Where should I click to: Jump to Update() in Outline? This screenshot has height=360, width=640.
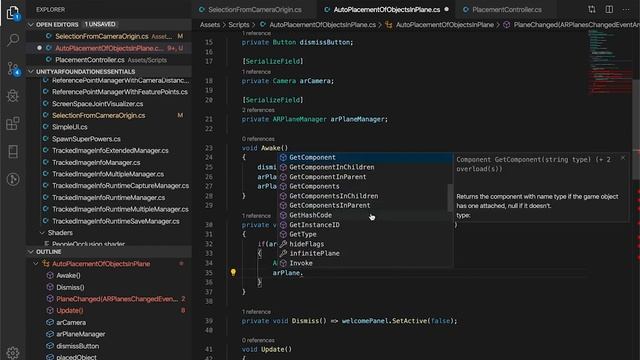tap(109, 311)
